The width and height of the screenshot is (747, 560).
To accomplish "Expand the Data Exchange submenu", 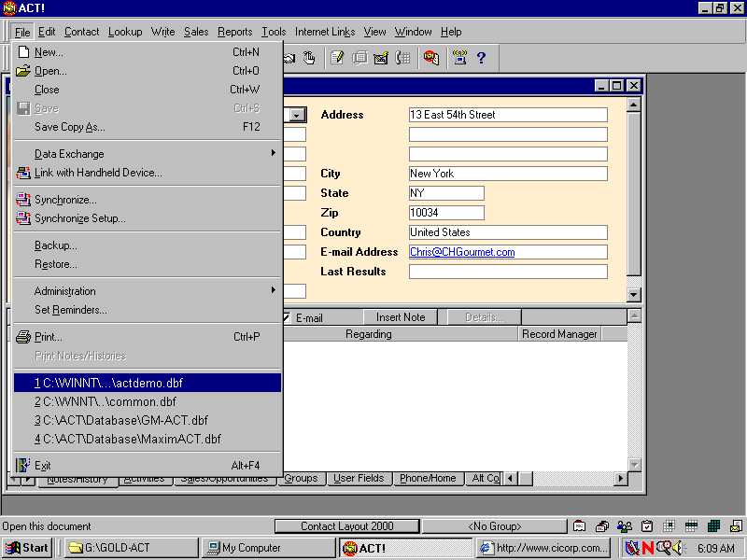I will pyautogui.click(x=148, y=154).
